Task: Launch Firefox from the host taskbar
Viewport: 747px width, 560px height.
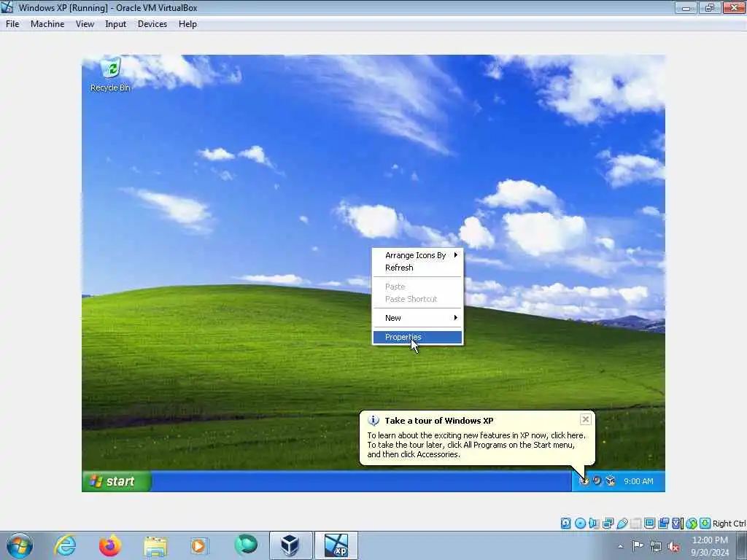Action: click(110, 545)
